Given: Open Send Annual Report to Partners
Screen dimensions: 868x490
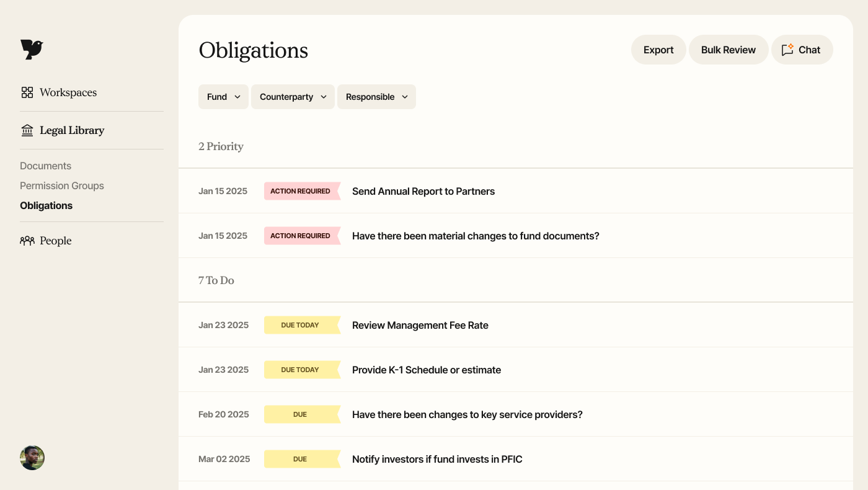Looking at the screenshot, I should (423, 191).
